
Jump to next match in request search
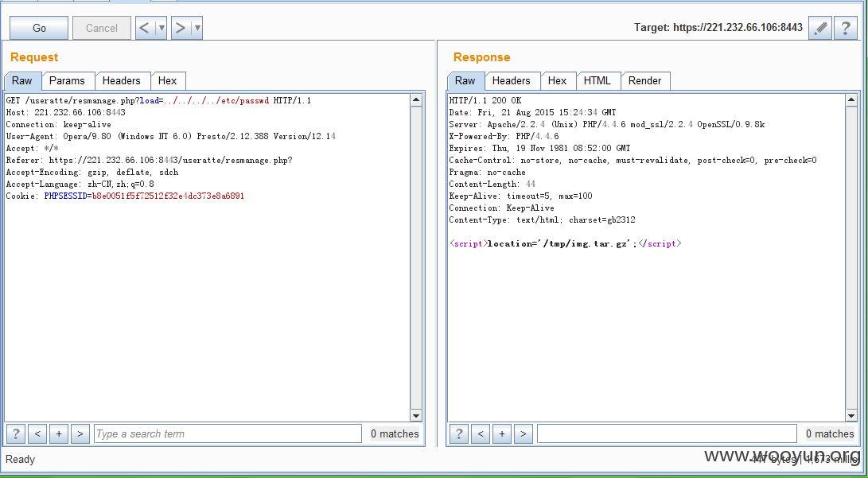click(80, 433)
